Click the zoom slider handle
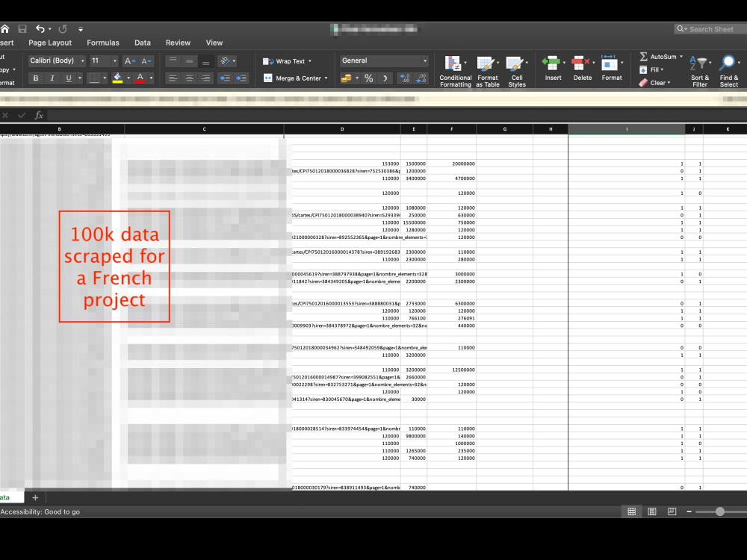The image size is (747, 560). 720,511
